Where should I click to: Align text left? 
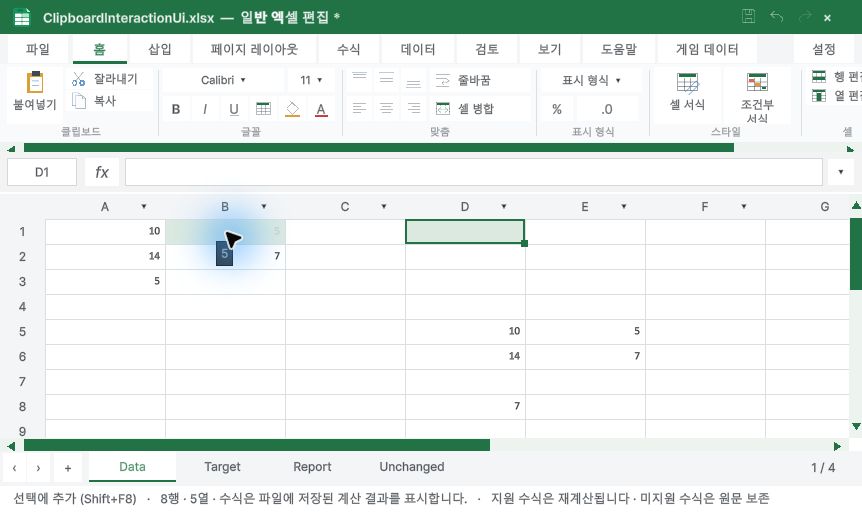click(x=360, y=108)
